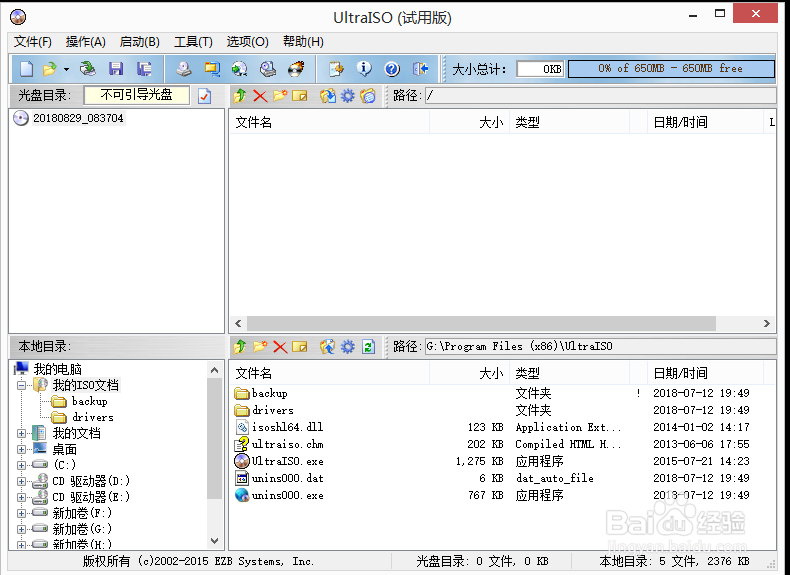Click the down arrow of the local tree scrollbar
Image resolution: width=790 pixels, height=575 pixels.
click(215, 541)
